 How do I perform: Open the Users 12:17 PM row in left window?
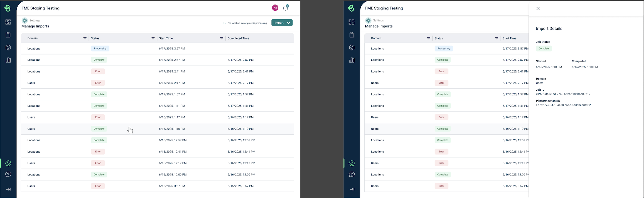(x=157, y=163)
